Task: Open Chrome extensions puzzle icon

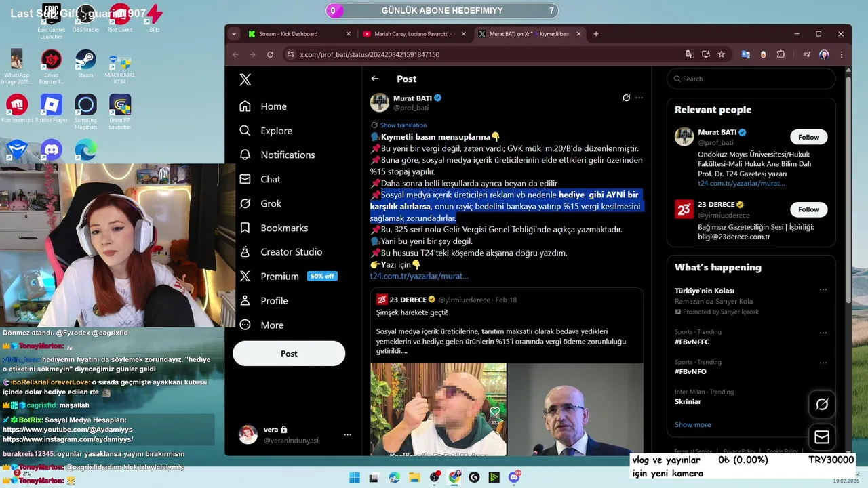Action: pos(781,54)
